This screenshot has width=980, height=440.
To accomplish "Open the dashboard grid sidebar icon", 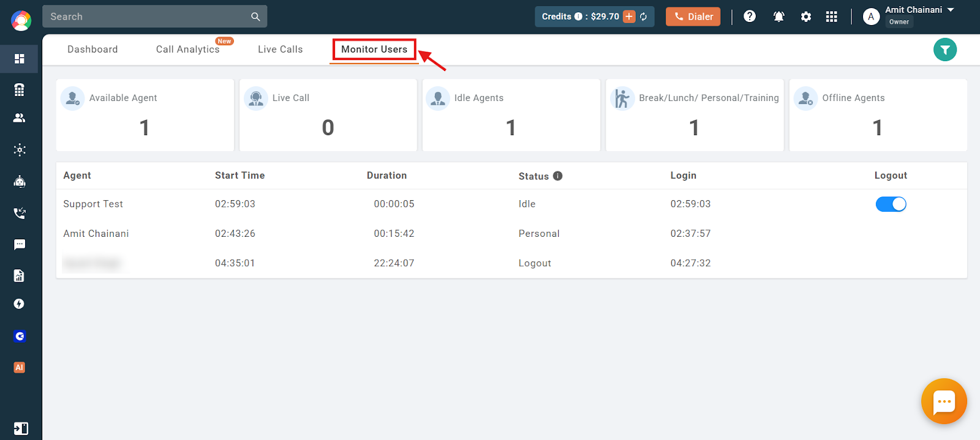I will (x=20, y=59).
